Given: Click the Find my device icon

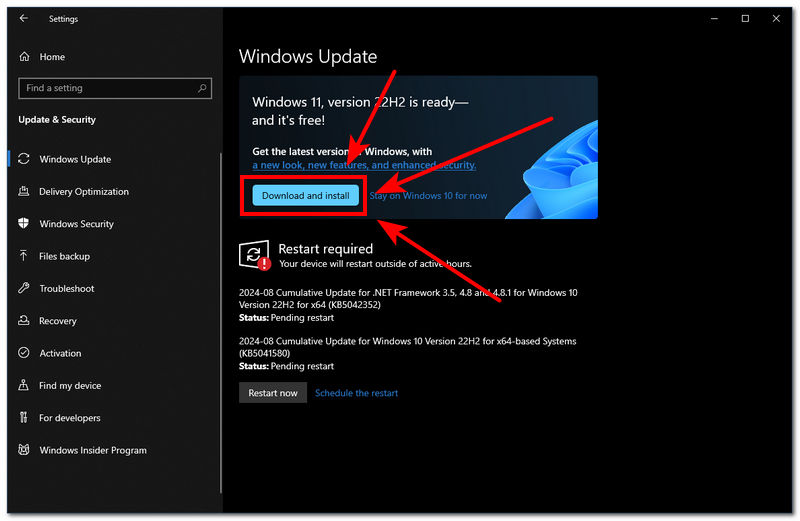Looking at the screenshot, I should click(x=23, y=385).
